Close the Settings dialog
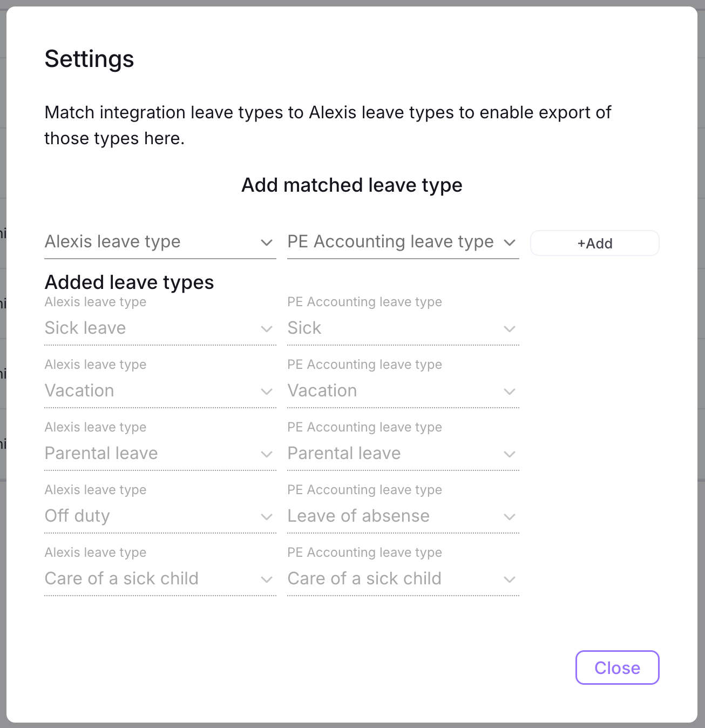 (x=617, y=668)
